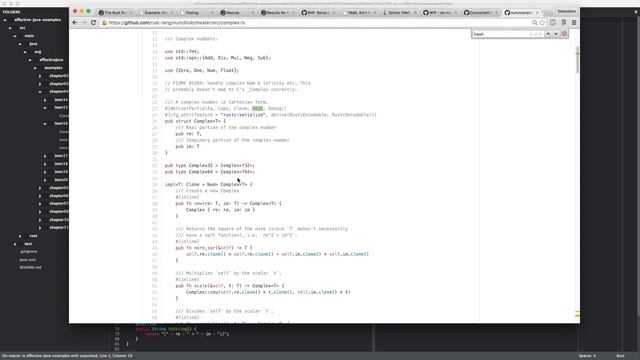Switch to the YAML Ain't tab
The width and height of the screenshot is (640, 360).
coord(358,13)
